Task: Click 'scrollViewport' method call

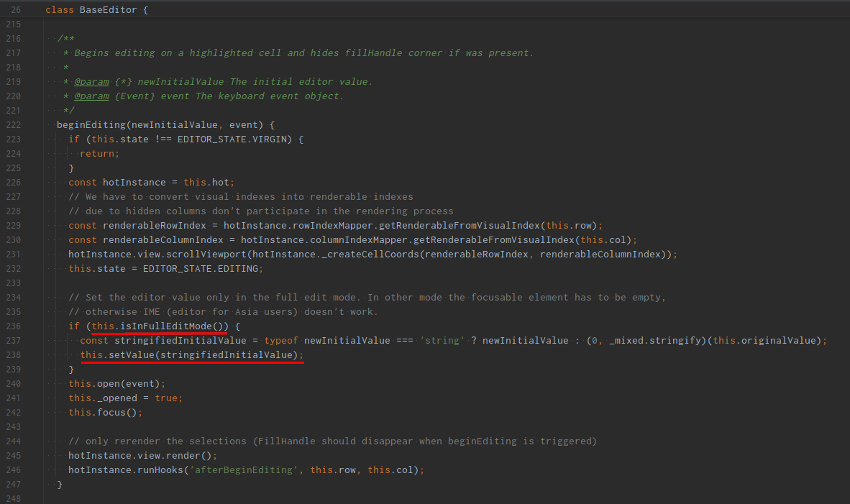Action: click(206, 255)
